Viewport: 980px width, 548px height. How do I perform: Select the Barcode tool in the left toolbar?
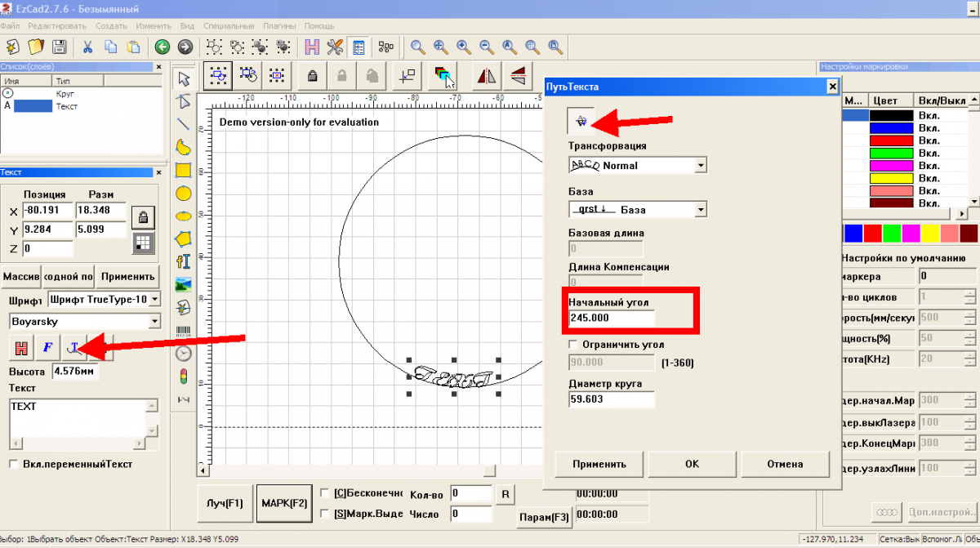(x=184, y=332)
